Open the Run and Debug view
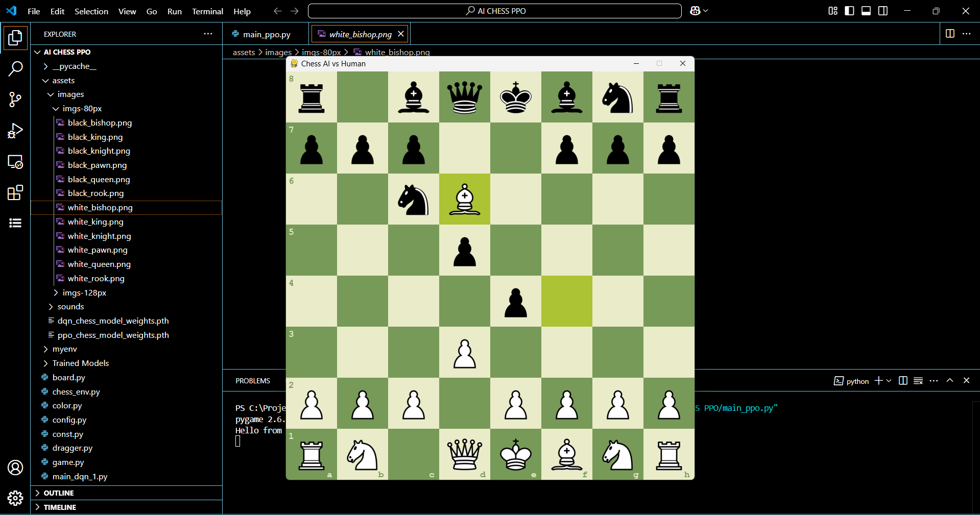980x515 pixels. [15, 131]
